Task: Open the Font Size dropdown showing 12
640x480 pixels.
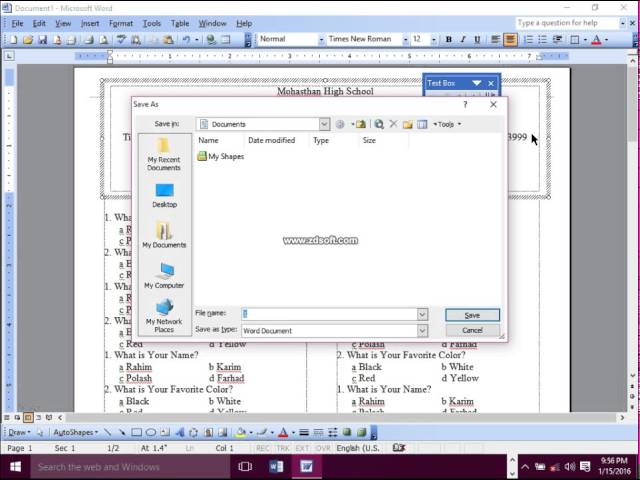Action: click(x=434, y=40)
